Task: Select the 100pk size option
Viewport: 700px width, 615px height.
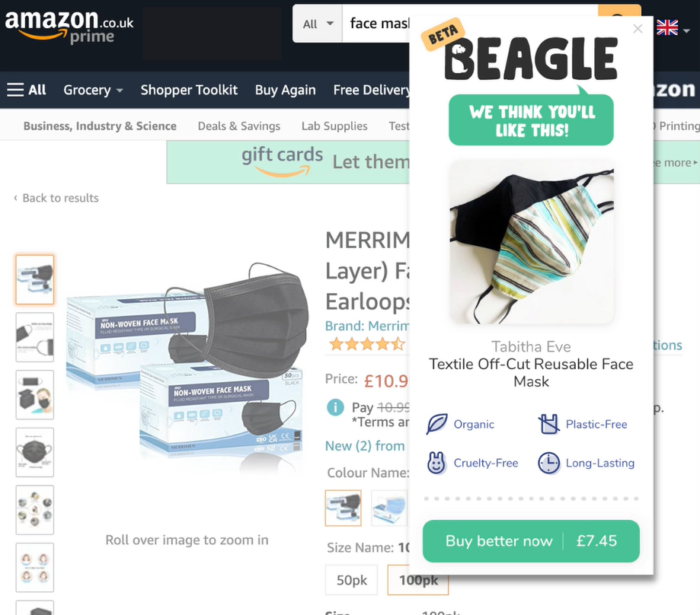Action: [x=418, y=580]
